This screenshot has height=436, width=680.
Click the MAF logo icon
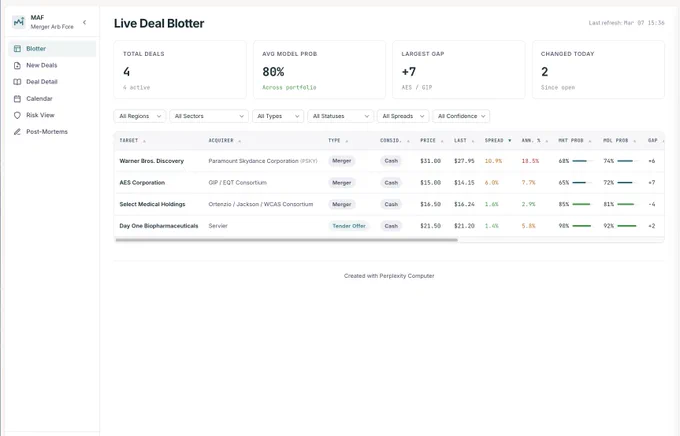(x=19, y=21)
